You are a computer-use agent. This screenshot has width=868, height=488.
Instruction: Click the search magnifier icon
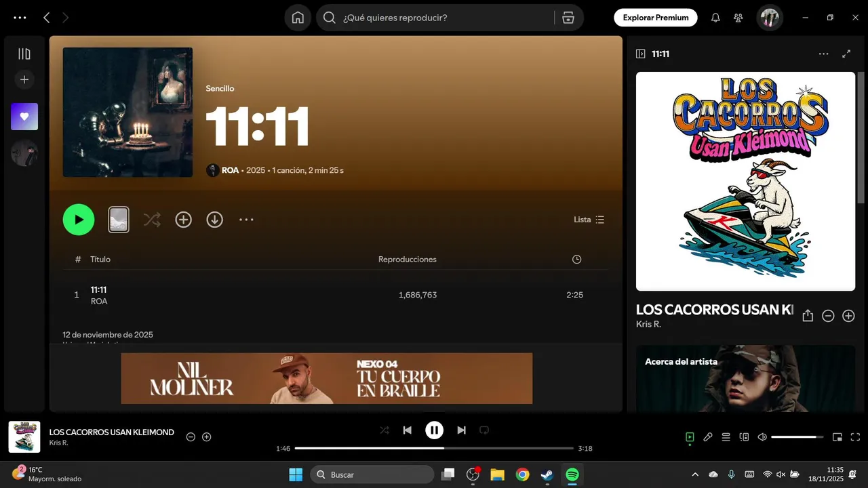click(330, 18)
